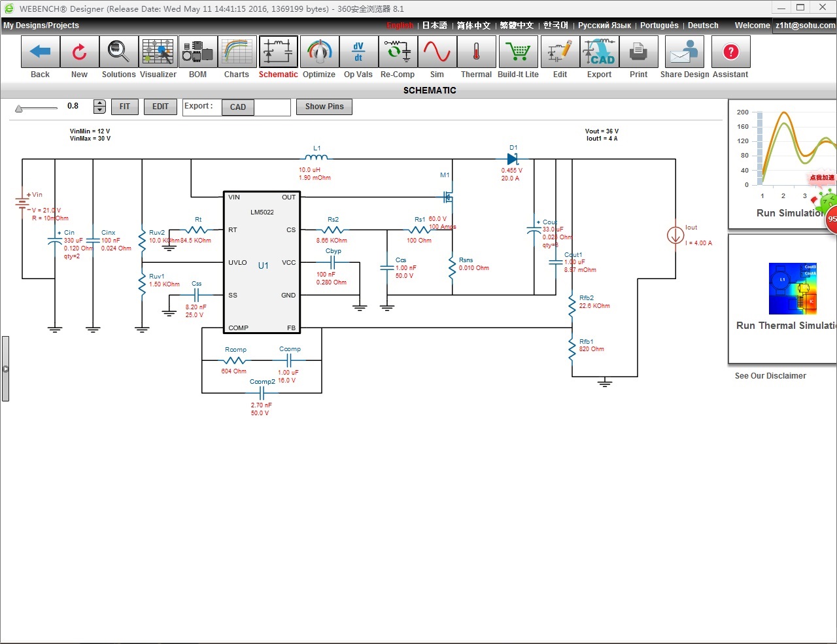Launch the Sim sine wave icon
Image resolution: width=837 pixels, height=644 pixels.
coord(437,52)
